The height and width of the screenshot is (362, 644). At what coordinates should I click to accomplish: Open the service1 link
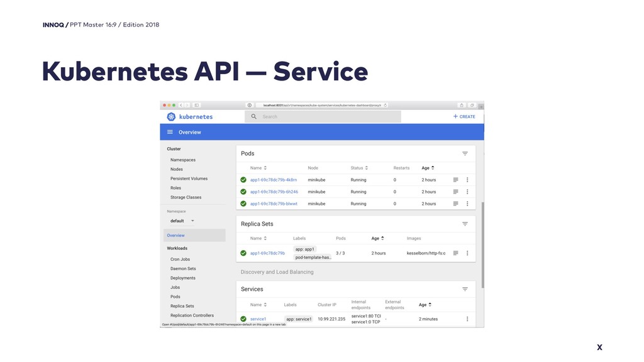(258, 319)
